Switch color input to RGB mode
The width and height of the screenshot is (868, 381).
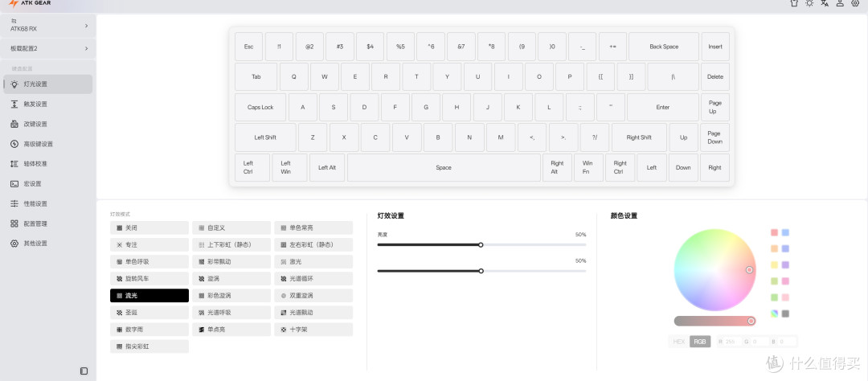(700, 342)
